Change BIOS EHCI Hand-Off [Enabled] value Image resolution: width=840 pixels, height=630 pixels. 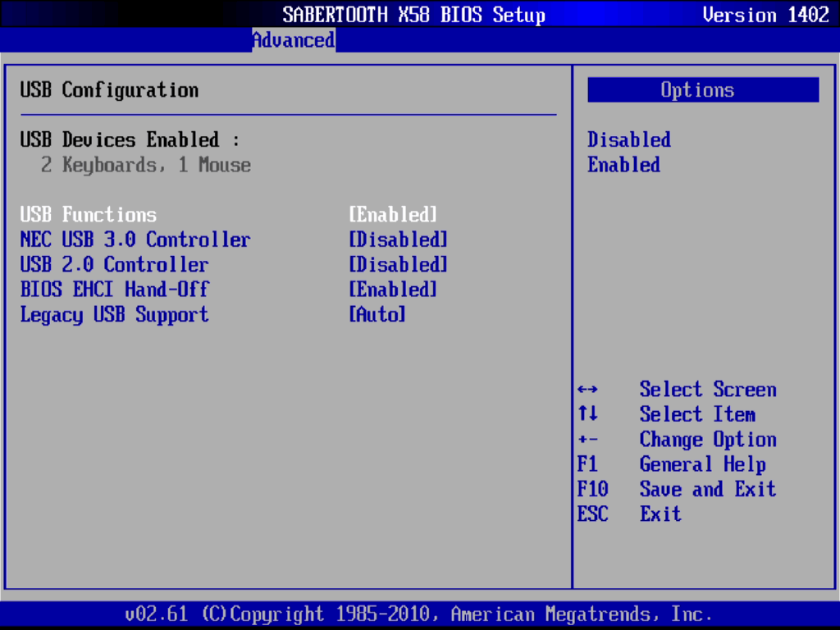pos(393,290)
